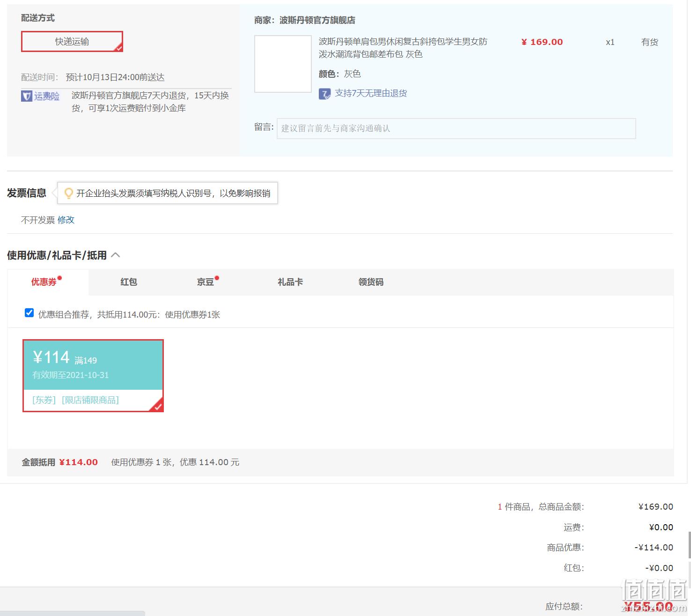Collapse the 使用优惠/礼品卡/抵用 section

(x=116, y=255)
